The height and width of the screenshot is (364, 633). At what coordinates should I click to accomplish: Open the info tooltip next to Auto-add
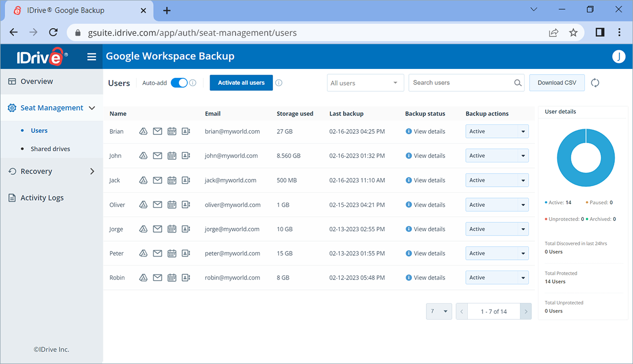[x=192, y=82]
